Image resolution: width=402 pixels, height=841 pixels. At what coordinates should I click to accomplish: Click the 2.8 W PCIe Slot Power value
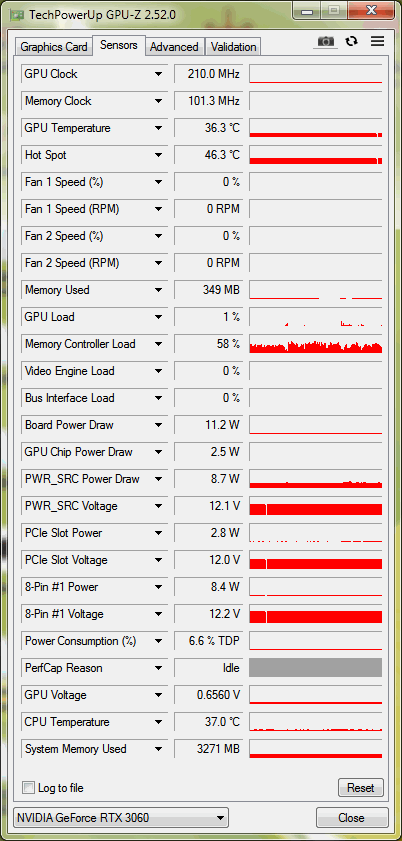pos(209,533)
